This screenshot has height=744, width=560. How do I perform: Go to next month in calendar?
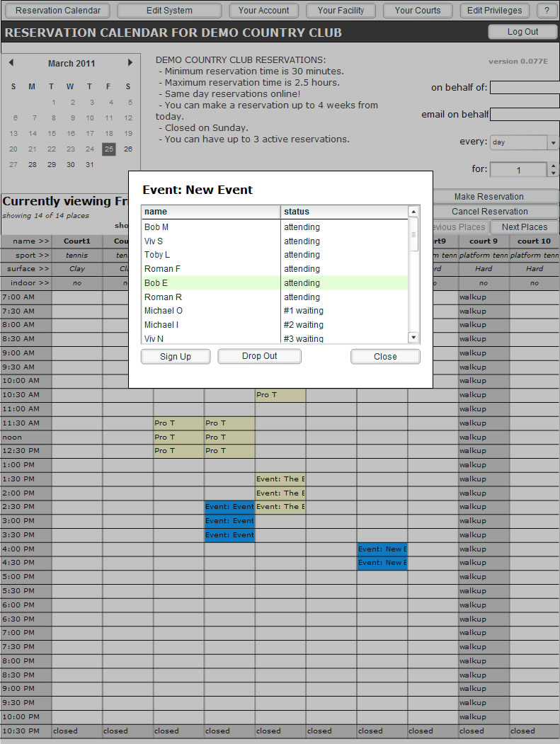coord(130,63)
